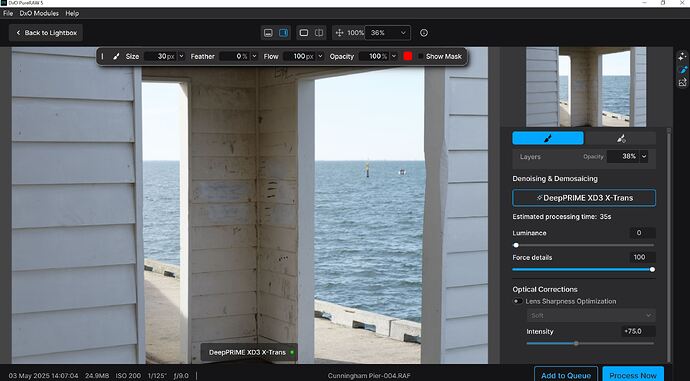Enable the Show Mask checkbox
The image size is (690, 381).
[x=420, y=56]
